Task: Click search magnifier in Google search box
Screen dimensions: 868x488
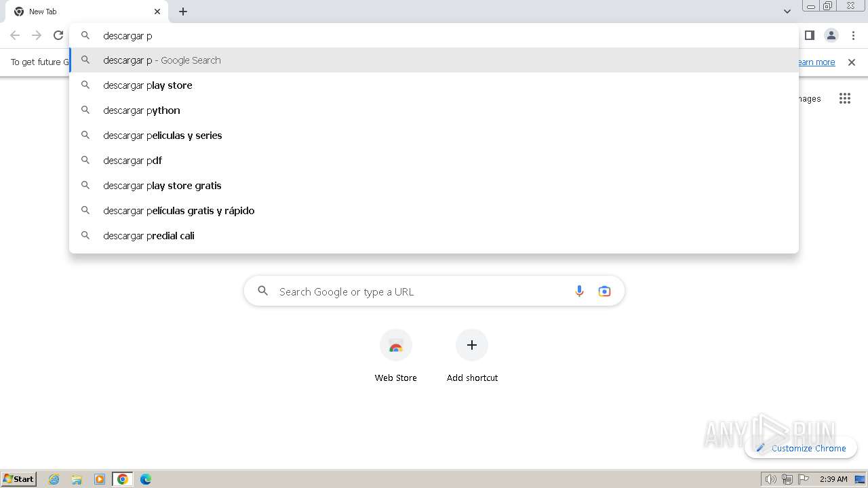Action: click(x=262, y=291)
